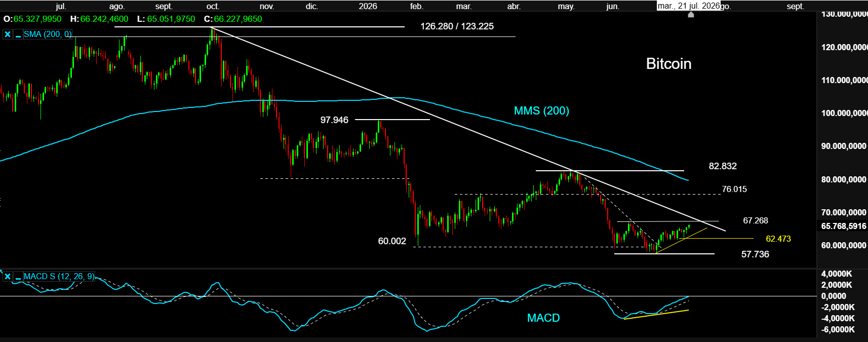This screenshot has width=868, height=342.
Task: Click the current price tag 65.768,5916
Action: tap(844, 226)
